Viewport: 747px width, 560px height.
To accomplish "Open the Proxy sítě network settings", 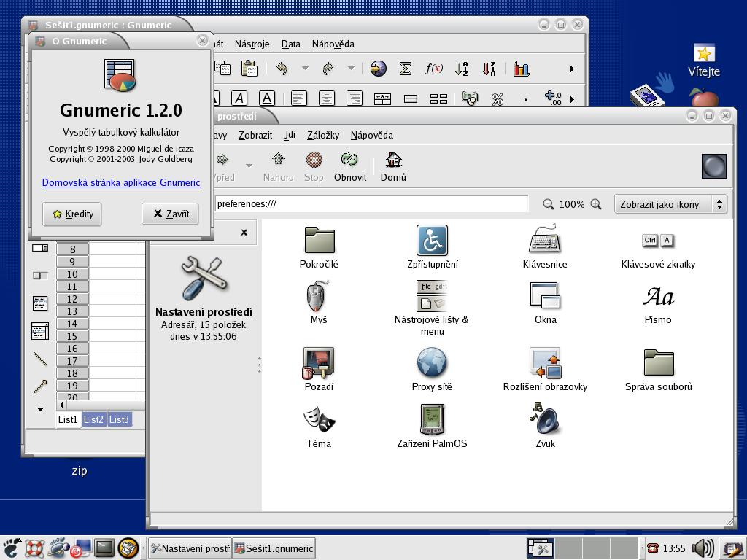I will [x=432, y=370].
